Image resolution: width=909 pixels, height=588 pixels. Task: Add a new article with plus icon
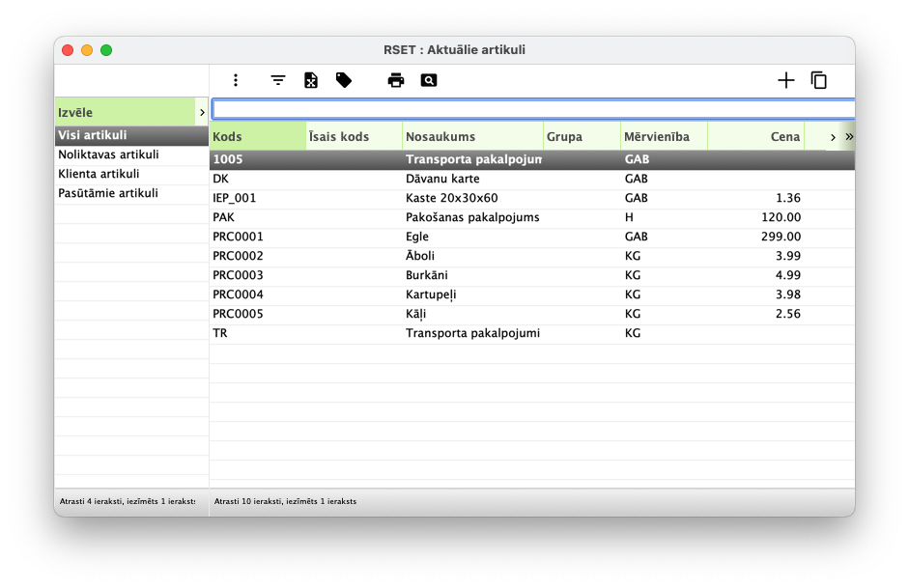[786, 81]
